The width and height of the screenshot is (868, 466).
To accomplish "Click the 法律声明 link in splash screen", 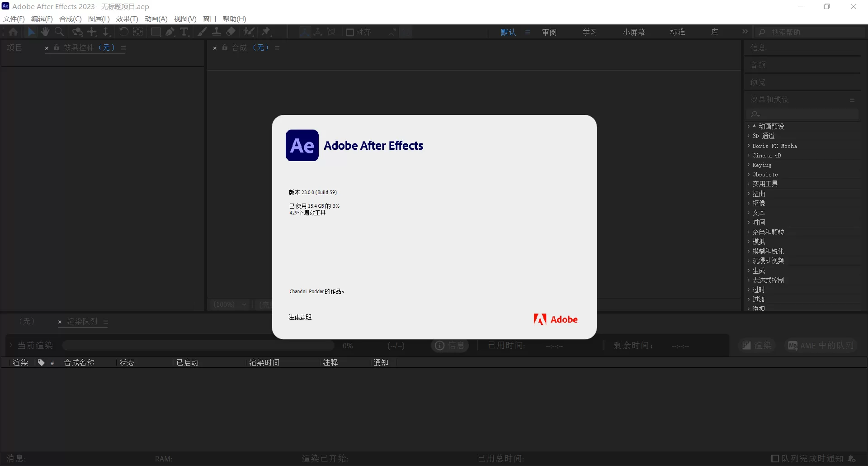I will [300, 317].
